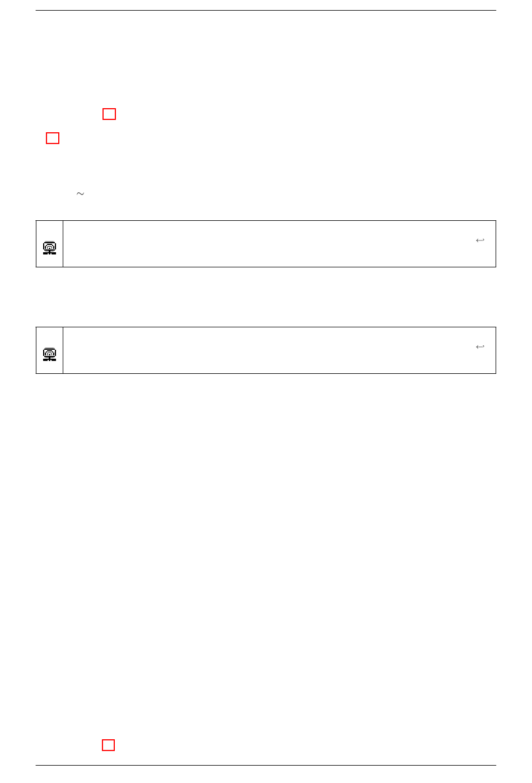
Task: Click the topmost red square link box
Action: 109,114
